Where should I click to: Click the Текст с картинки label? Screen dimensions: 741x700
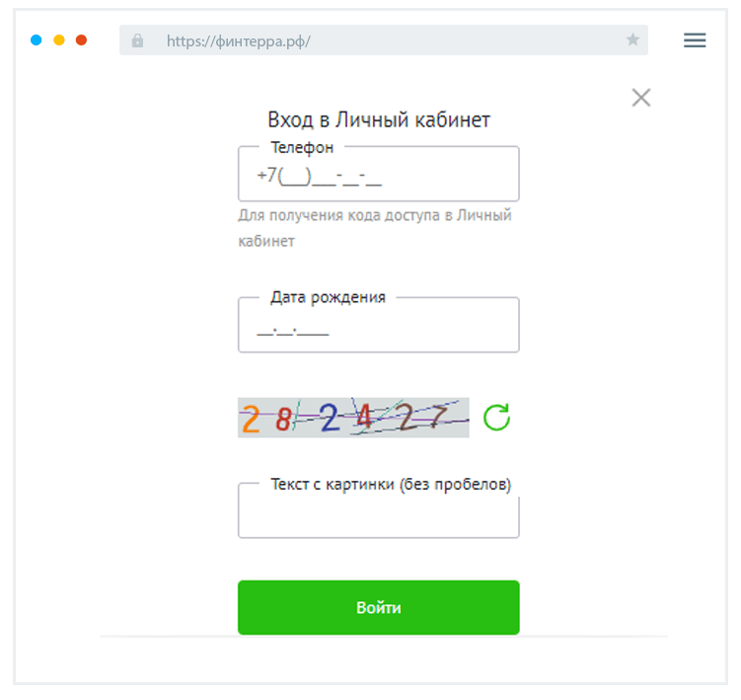click(x=391, y=485)
